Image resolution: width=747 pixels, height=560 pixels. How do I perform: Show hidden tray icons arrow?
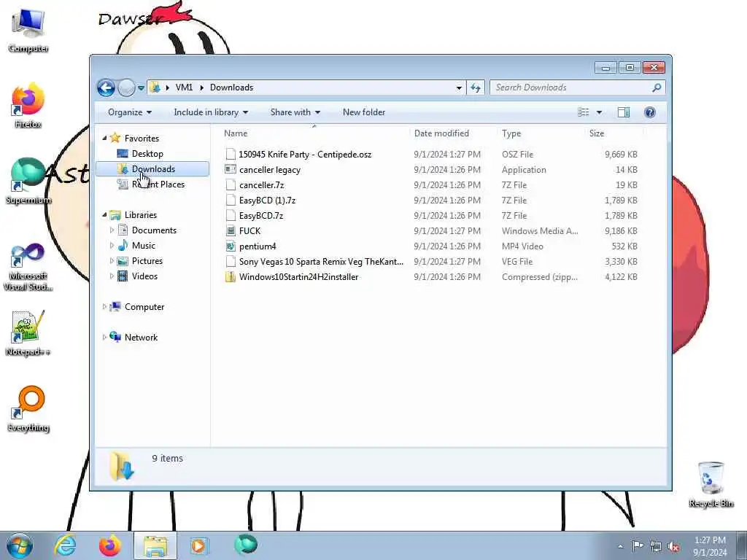[620, 546]
